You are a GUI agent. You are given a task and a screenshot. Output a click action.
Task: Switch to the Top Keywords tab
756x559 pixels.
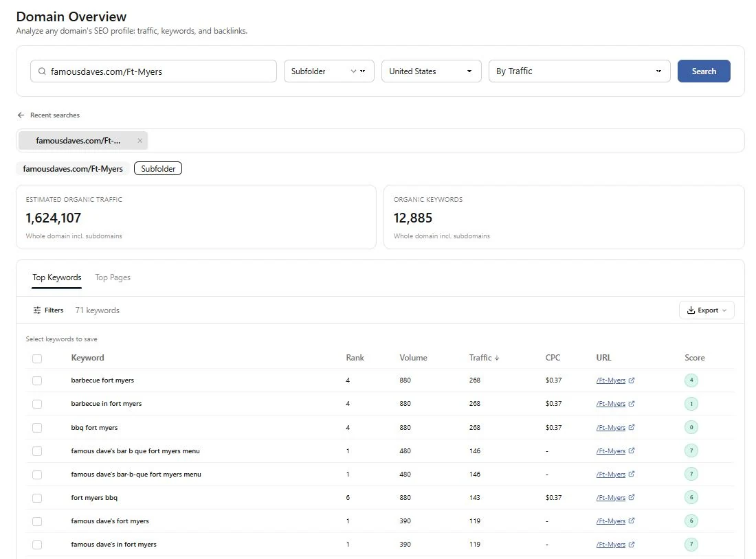[x=57, y=277]
